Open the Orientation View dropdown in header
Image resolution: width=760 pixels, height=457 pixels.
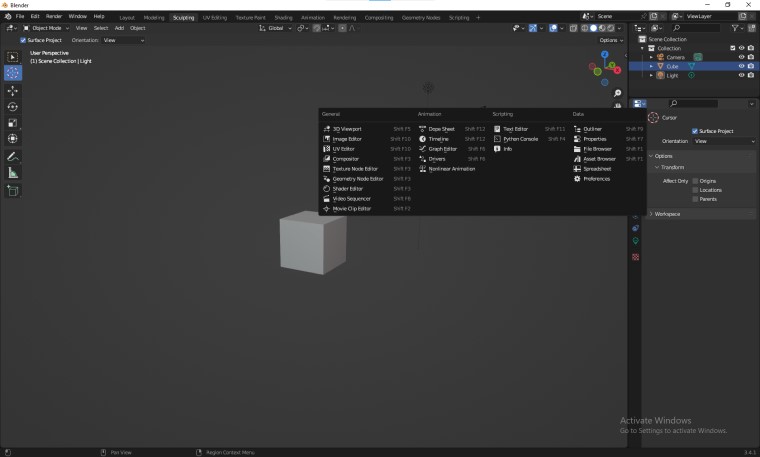pyautogui.click(x=124, y=40)
